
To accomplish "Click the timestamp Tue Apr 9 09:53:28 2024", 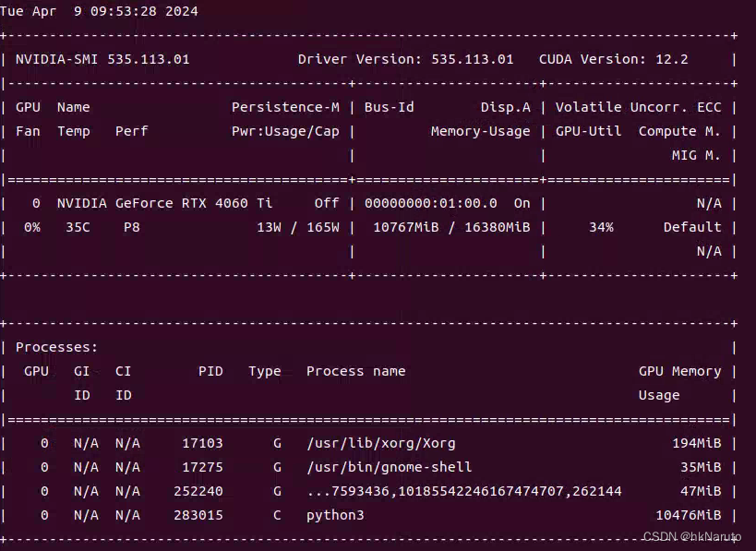I will [x=99, y=11].
